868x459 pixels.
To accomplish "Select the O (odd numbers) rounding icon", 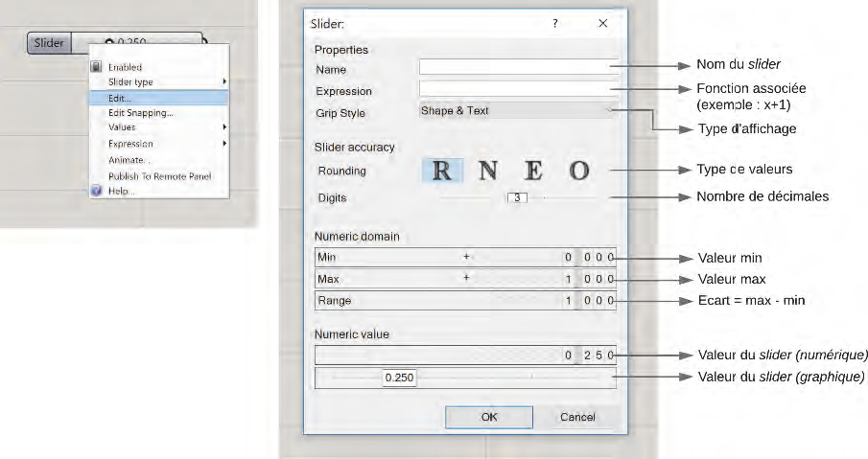I will tap(578, 171).
